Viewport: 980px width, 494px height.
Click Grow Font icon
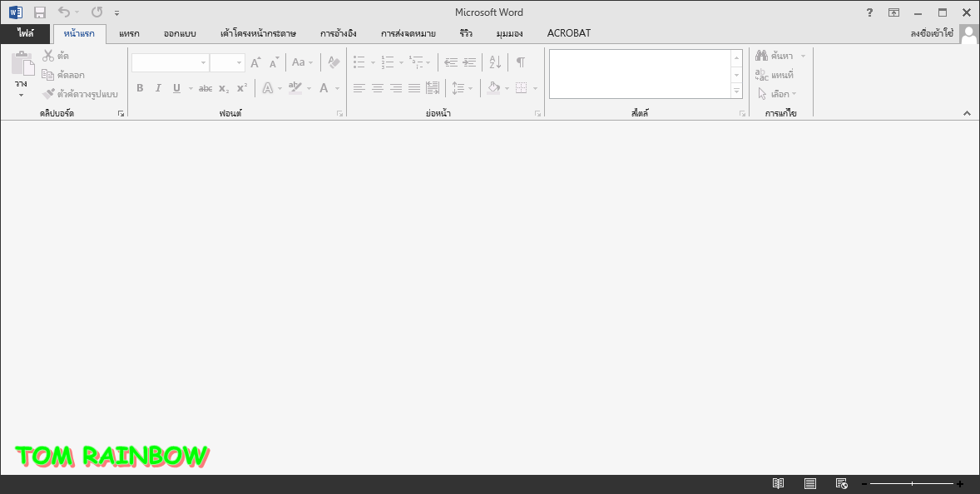pos(255,62)
